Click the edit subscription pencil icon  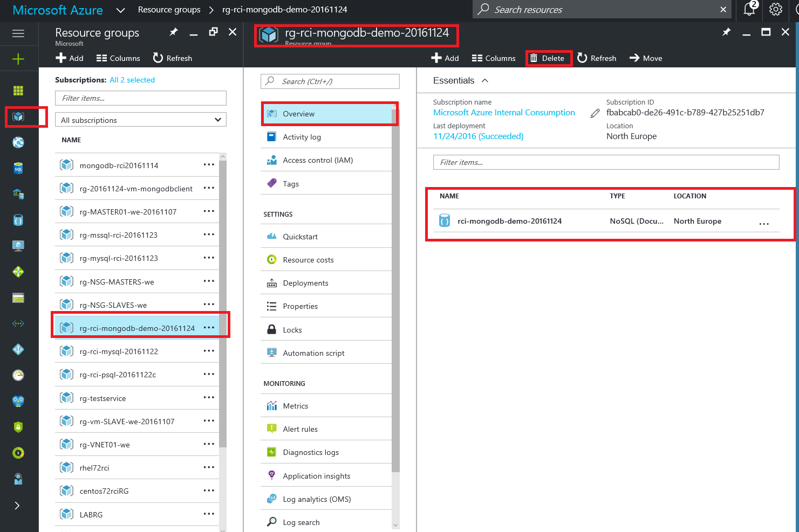pyautogui.click(x=595, y=113)
